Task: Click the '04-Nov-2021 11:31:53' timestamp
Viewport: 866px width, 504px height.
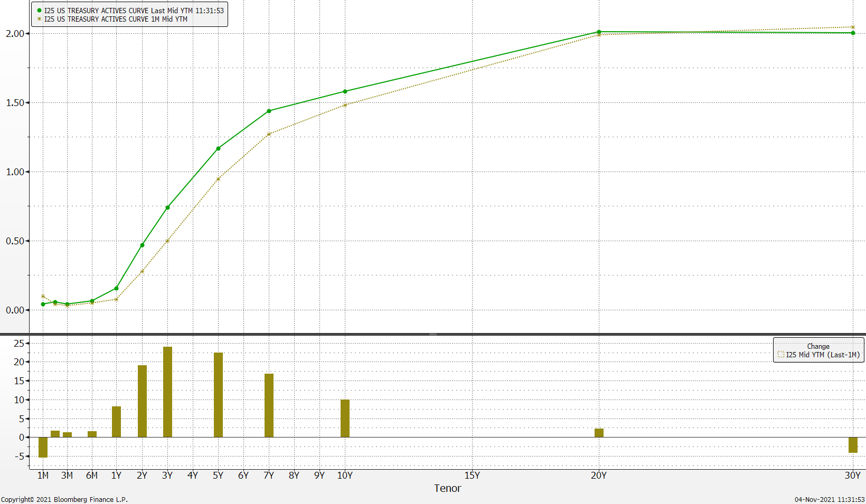Action: tap(830, 499)
